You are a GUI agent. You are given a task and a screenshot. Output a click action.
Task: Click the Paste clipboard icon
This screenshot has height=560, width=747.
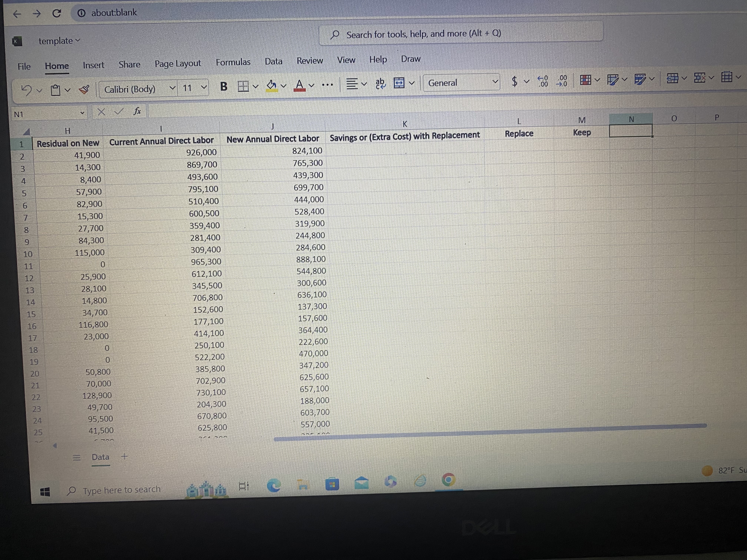55,90
